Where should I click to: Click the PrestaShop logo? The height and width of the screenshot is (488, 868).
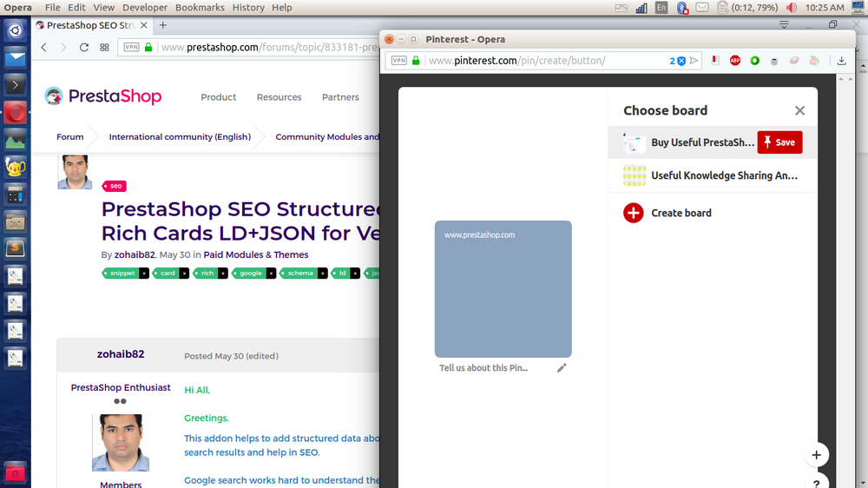(103, 96)
